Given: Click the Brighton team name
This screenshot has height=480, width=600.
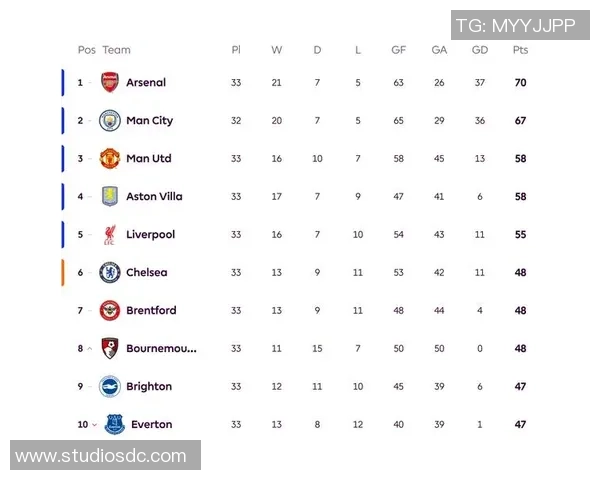Looking at the screenshot, I should click(x=149, y=387).
